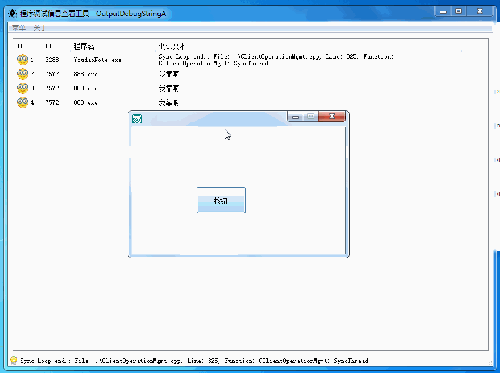500x373 pixels.
Task: Select the process name in the first row
Action: click(97, 60)
